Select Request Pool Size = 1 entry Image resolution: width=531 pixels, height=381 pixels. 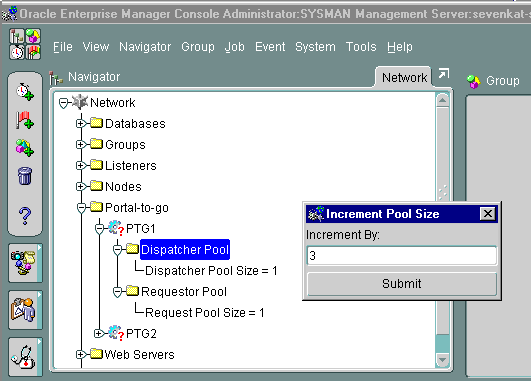click(205, 313)
